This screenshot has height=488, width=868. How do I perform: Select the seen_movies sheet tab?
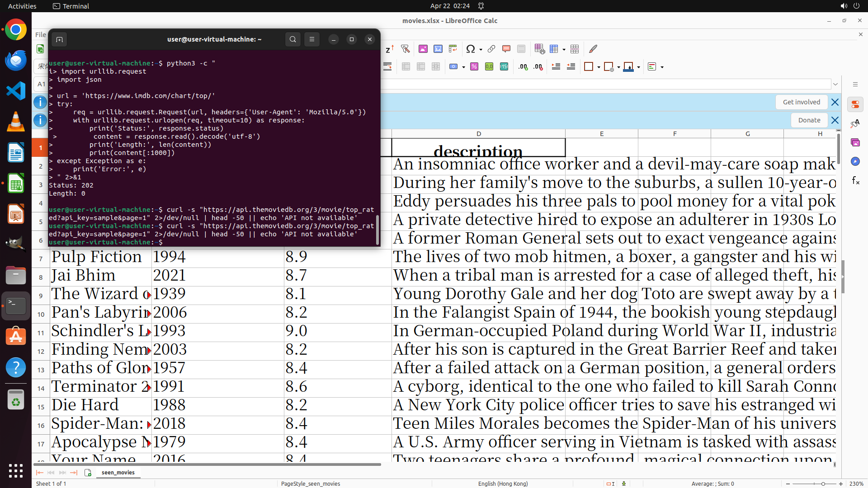(x=118, y=472)
